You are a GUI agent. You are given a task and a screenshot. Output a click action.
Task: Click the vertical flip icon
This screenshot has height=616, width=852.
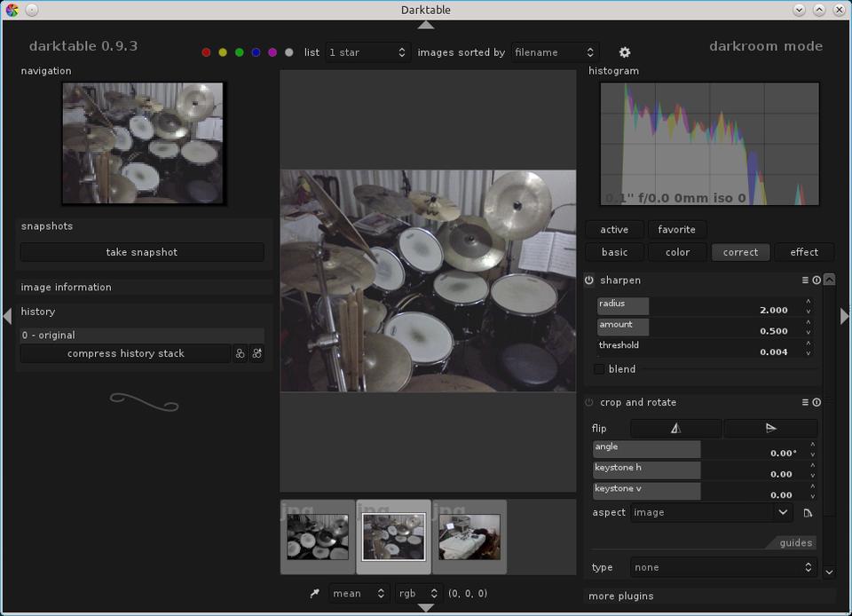point(770,428)
